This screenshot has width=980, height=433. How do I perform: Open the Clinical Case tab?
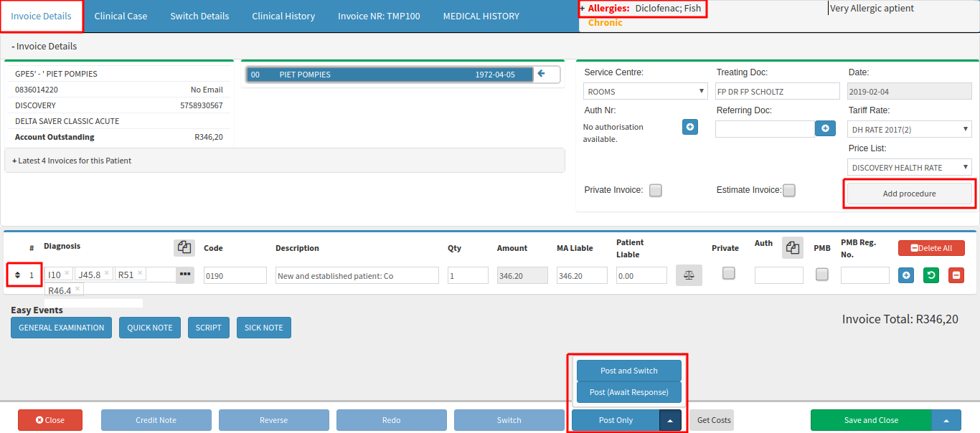coord(121,16)
